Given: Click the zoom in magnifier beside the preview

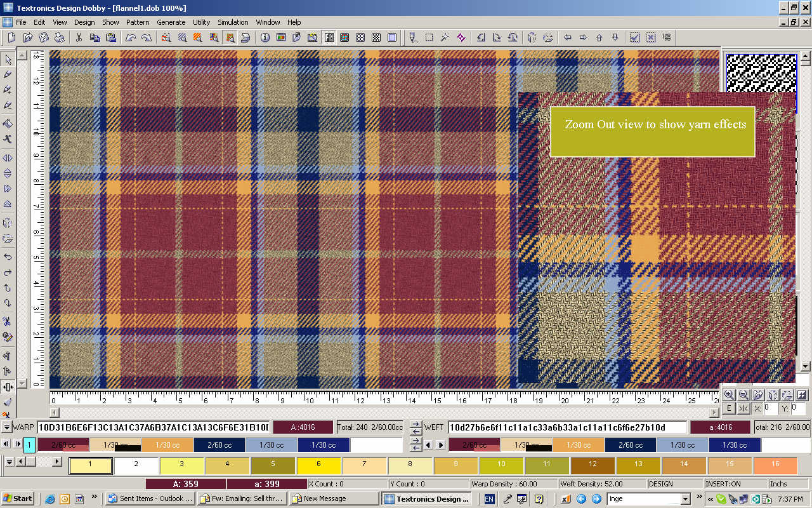Looking at the screenshot, I should [x=729, y=395].
